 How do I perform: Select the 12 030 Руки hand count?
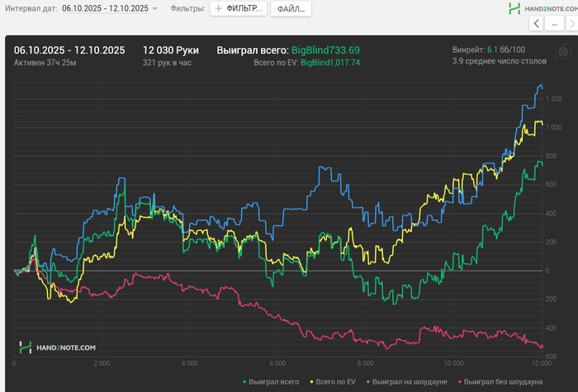click(171, 50)
